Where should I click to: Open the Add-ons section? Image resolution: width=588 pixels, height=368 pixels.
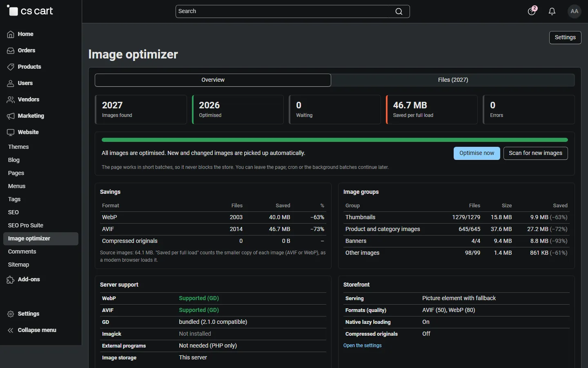tap(24, 280)
